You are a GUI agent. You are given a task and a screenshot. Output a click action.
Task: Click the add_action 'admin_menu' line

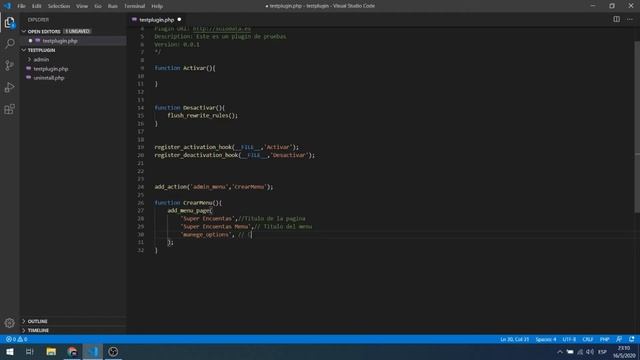click(214, 187)
